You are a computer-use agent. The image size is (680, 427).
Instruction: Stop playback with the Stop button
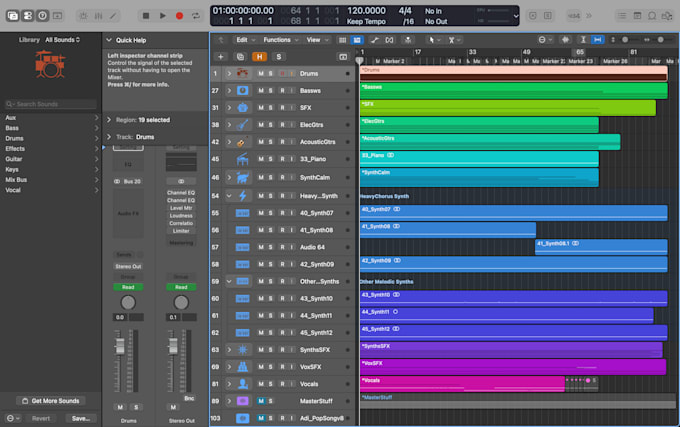pos(146,16)
